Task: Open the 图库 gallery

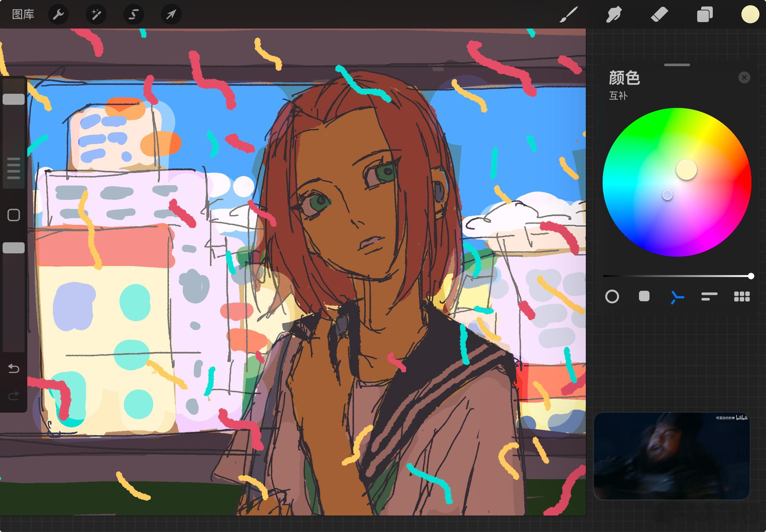Action: [x=23, y=14]
